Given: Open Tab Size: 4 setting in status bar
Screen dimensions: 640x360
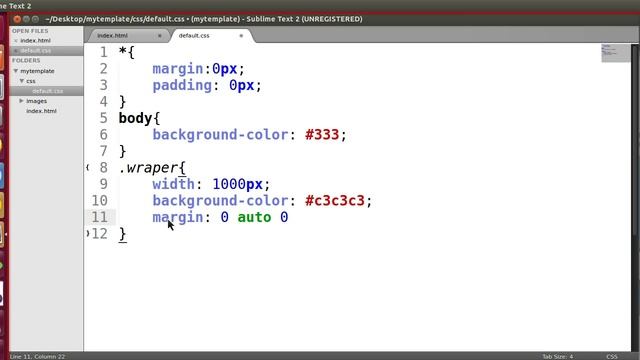Looking at the screenshot, I should pyautogui.click(x=558, y=357).
